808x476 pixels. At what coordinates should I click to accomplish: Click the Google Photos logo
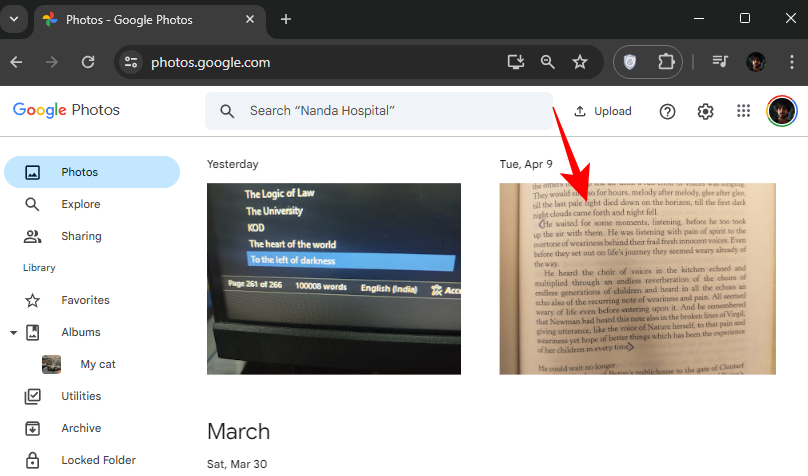(66, 110)
